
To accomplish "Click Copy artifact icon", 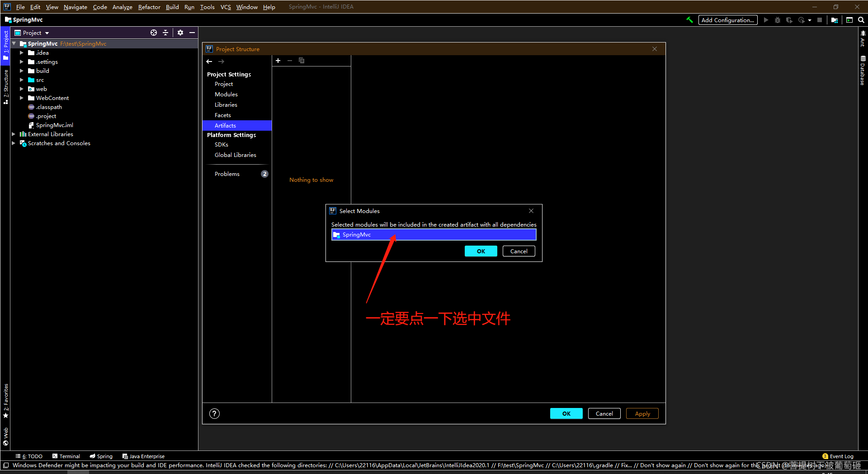I will tap(302, 61).
